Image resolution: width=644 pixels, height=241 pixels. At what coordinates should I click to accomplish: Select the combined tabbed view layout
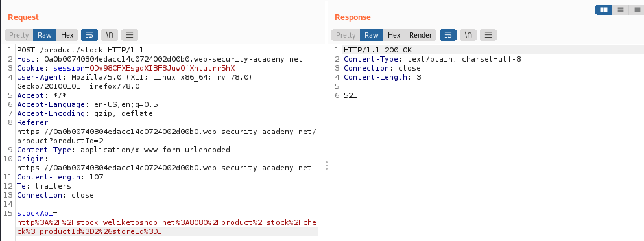(x=637, y=10)
